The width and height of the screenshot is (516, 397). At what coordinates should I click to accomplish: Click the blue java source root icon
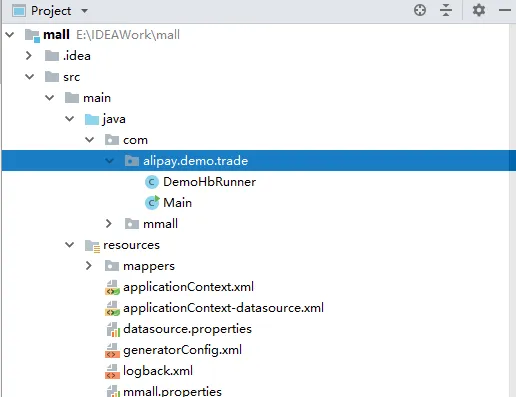(92, 119)
